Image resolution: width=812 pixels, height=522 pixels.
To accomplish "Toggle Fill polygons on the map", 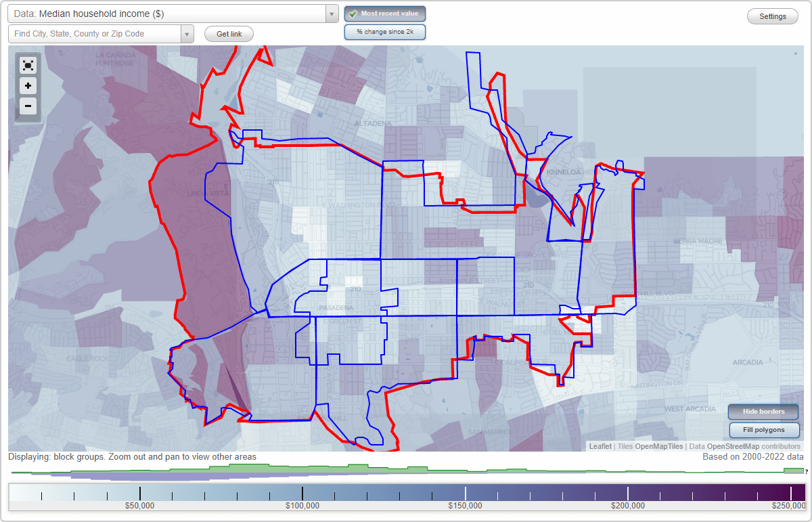I will click(764, 430).
